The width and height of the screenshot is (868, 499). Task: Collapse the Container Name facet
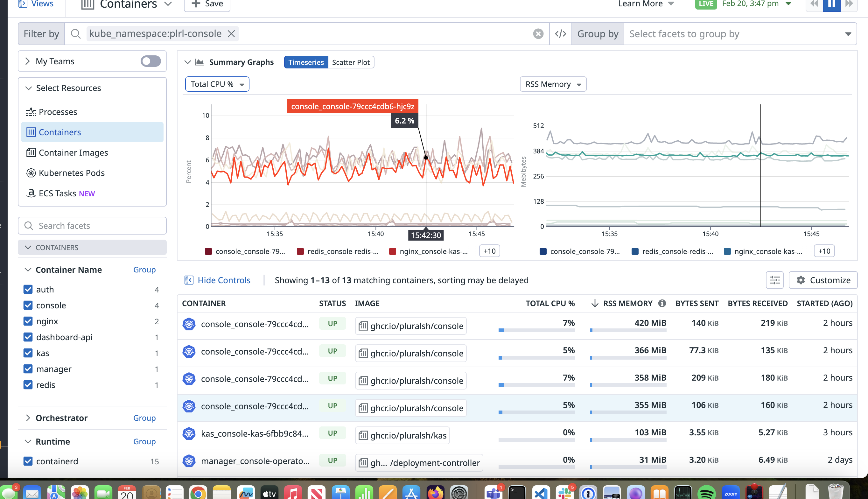(x=28, y=270)
